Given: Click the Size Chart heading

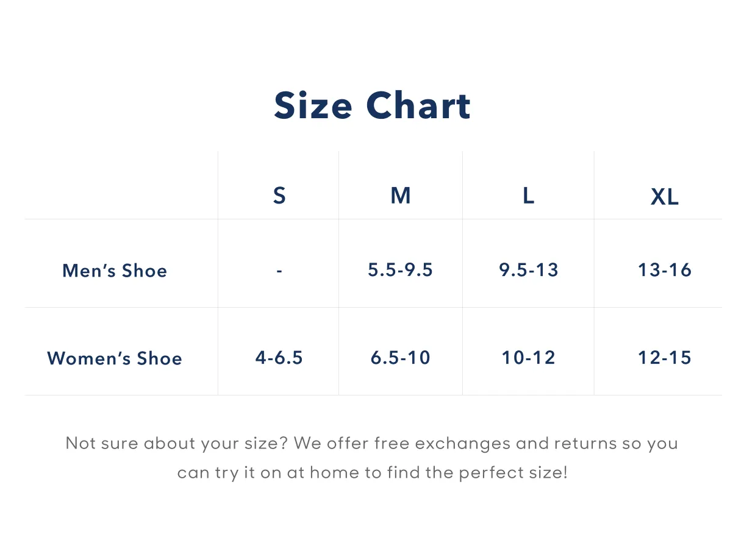Looking at the screenshot, I should pyautogui.click(x=372, y=105).
